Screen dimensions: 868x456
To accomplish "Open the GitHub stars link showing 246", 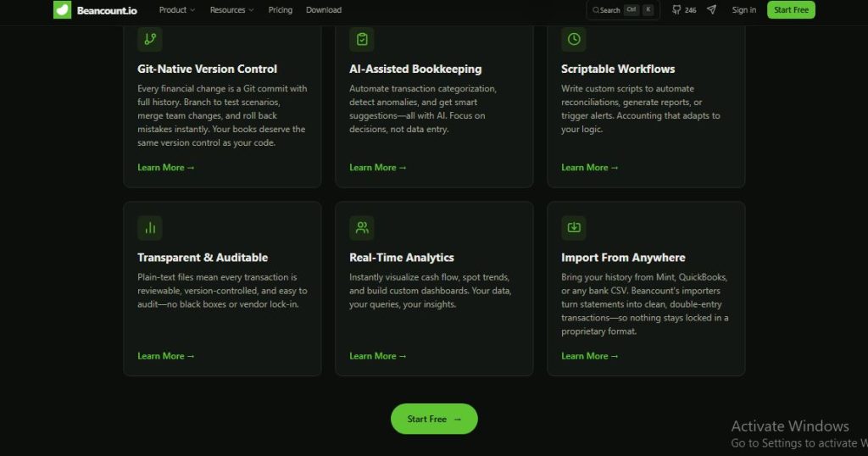I will coord(684,10).
